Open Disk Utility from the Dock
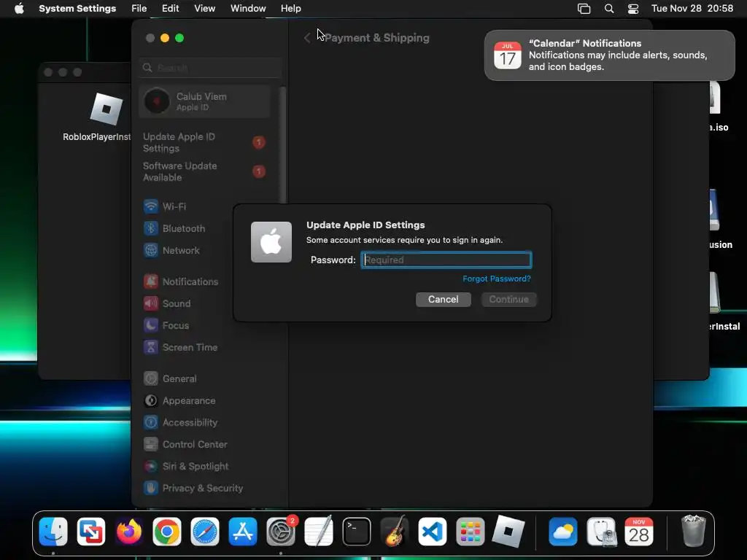This screenshot has width=747, height=560. [601, 532]
